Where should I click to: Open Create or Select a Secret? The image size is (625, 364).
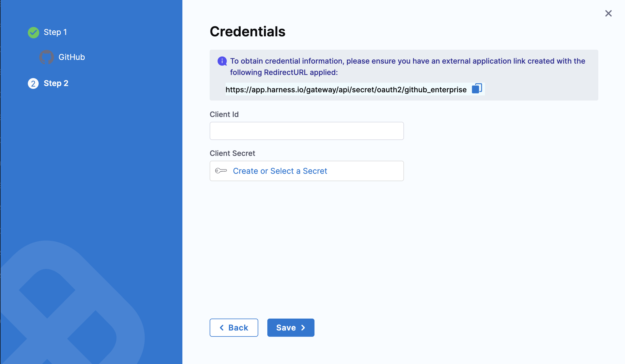[x=280, y=171]
